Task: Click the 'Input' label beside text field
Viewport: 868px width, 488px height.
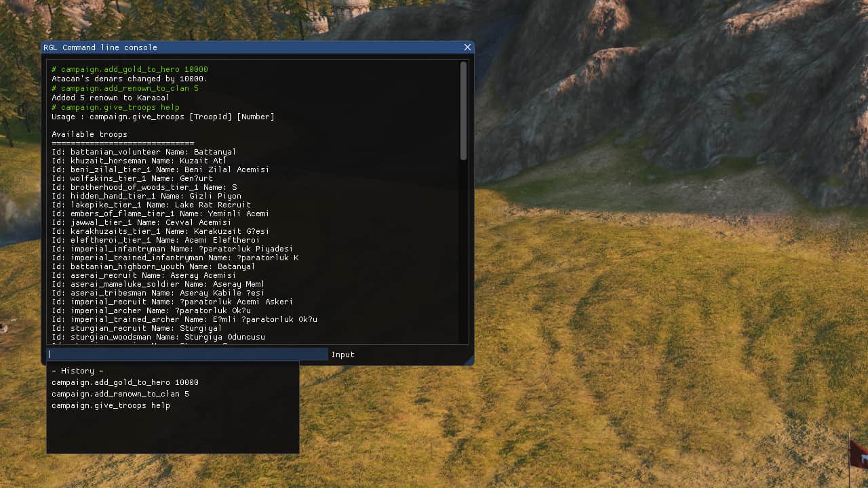Action: click(342, 354)
